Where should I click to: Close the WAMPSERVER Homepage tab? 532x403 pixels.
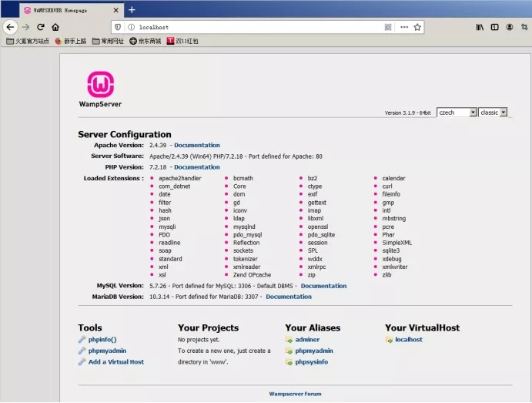[x=116, y=10]
